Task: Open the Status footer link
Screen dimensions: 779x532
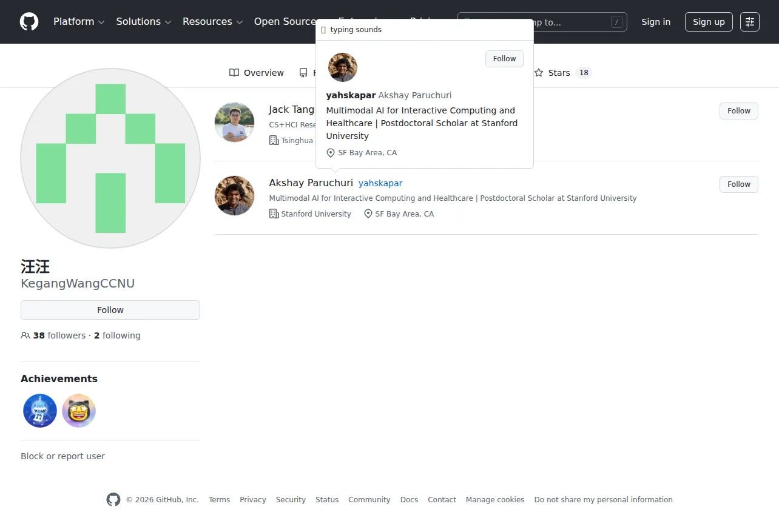Action: click(327, 500)
